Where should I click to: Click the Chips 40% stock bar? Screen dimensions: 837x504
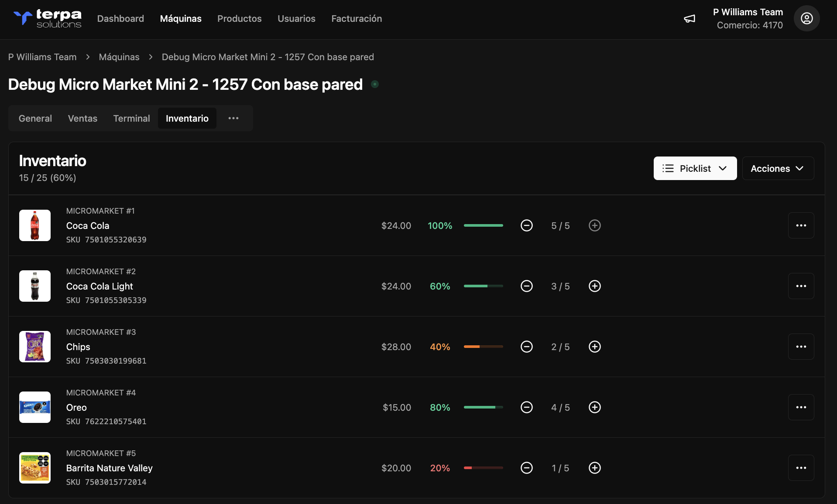pos(484,347)
